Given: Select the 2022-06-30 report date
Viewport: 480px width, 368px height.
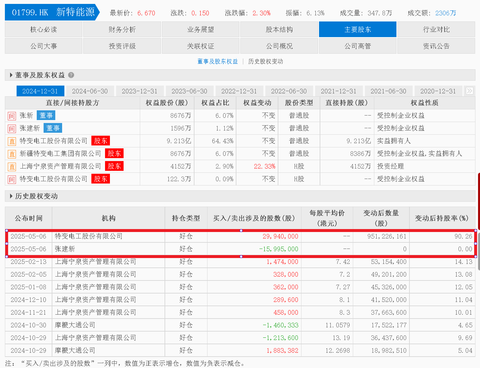Looking at the screenshot, I should tap(289, 91).
